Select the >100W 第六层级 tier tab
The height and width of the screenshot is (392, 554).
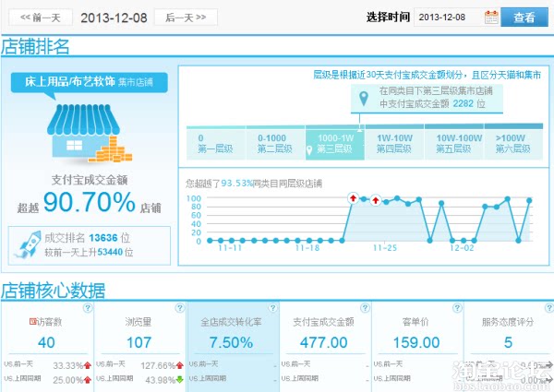coord(513,143)
